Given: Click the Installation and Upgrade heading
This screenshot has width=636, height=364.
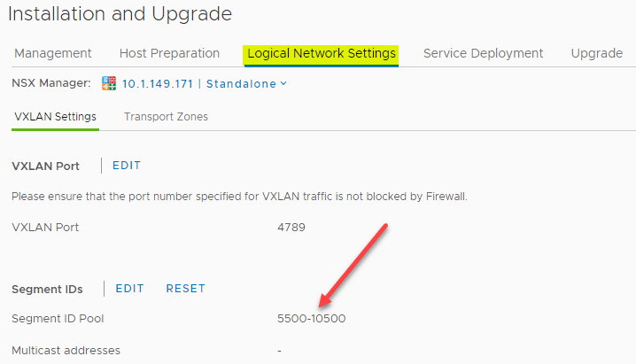Looking at the screenshot, I should 120,14.
